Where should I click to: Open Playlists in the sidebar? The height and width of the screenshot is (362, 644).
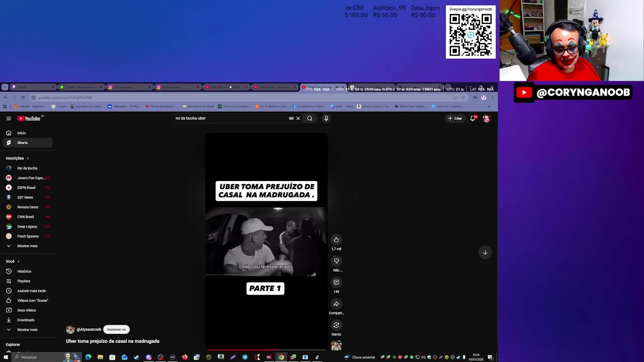coord(27,281)
